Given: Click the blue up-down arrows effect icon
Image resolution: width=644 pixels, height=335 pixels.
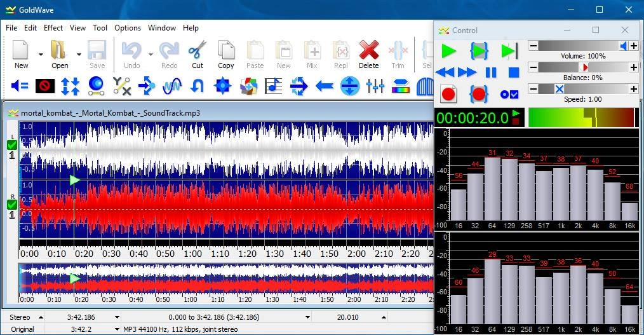Looking at the screenshot, I should coord(70,86).
